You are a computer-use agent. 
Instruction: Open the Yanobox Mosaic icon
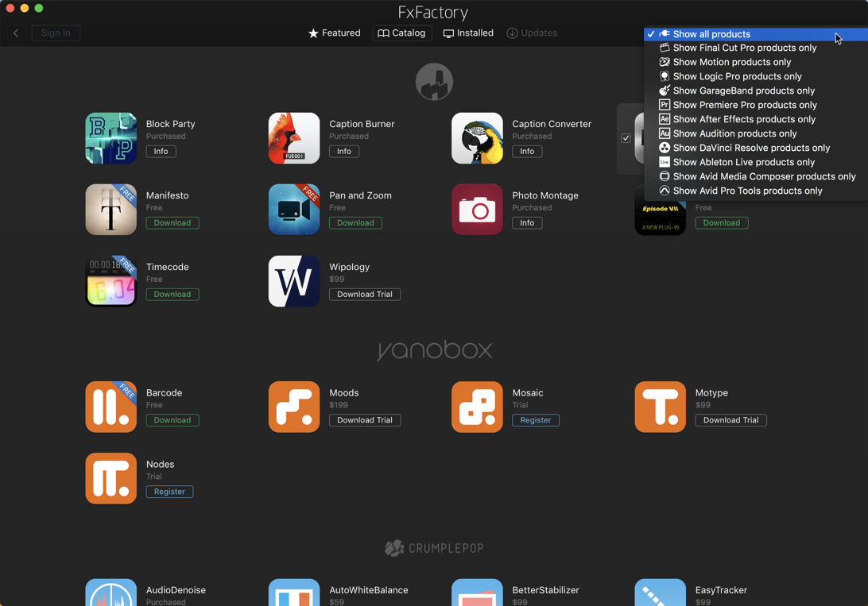pyautogui.click(x=477, y=407)
